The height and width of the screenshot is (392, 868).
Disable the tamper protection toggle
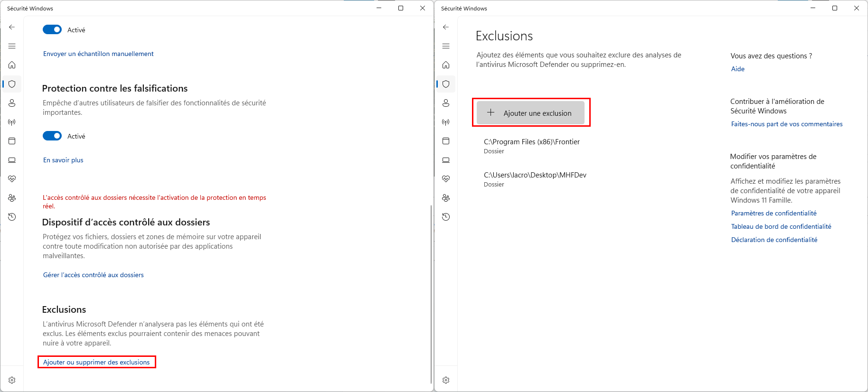(52, 136)
